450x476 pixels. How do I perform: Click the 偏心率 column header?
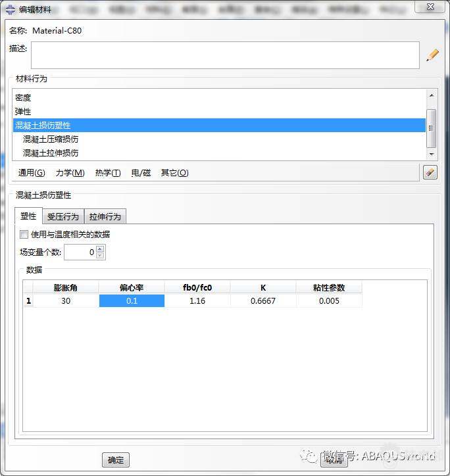(132, 287)
